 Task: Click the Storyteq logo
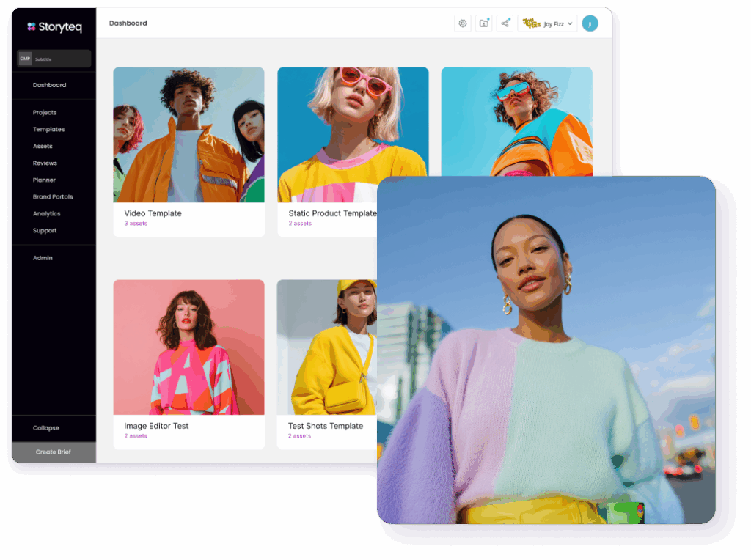pos(54,27)
